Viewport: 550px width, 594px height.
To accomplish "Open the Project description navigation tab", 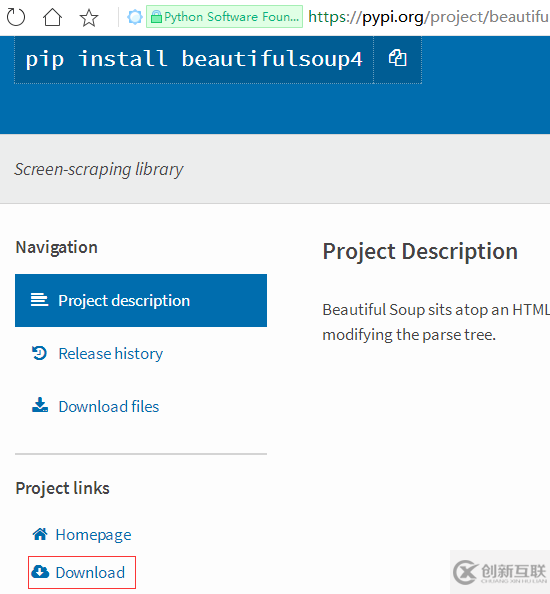I will pos(141,300).
